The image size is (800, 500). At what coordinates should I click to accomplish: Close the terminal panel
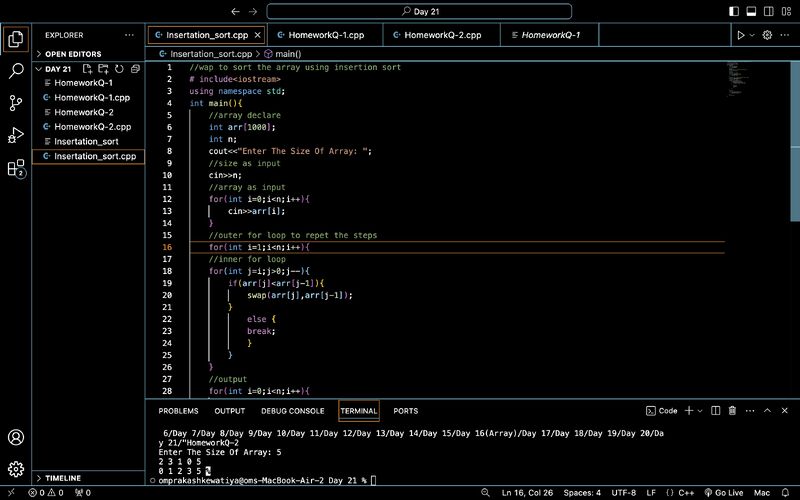[x=785, y=411]
